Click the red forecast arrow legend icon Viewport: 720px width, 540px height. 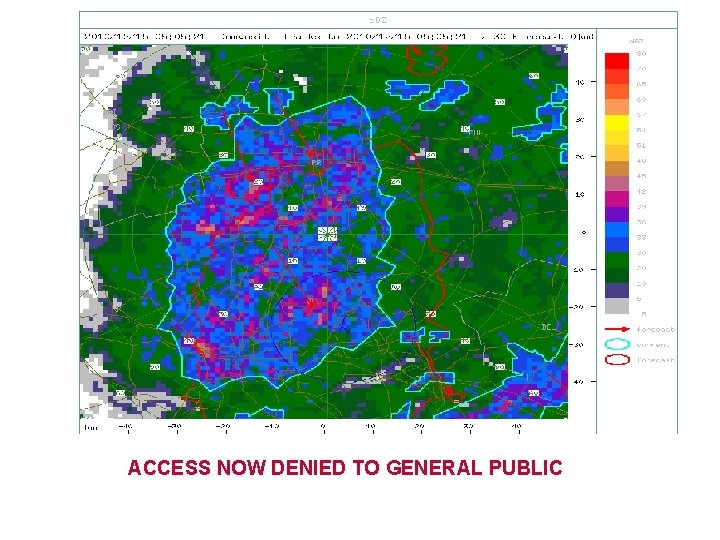point(617,329)
